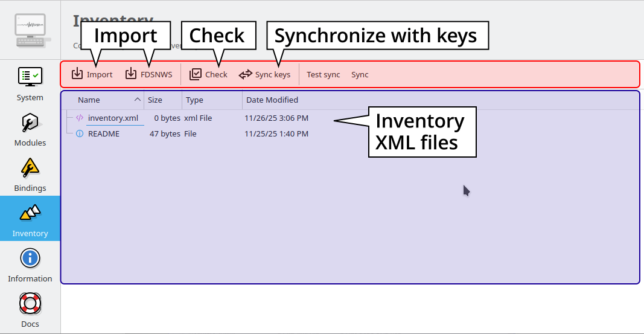Open the System panel in sidebar
Screen dimensions: 644x334
pyautogui.click(x=30, y=77)
